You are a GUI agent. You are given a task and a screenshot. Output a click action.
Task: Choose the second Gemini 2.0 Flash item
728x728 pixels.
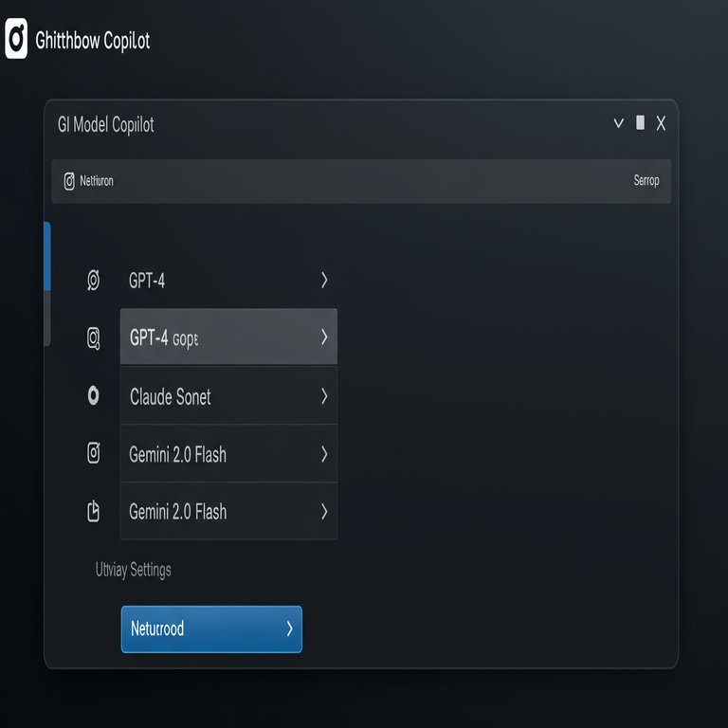tap(228, 511)
